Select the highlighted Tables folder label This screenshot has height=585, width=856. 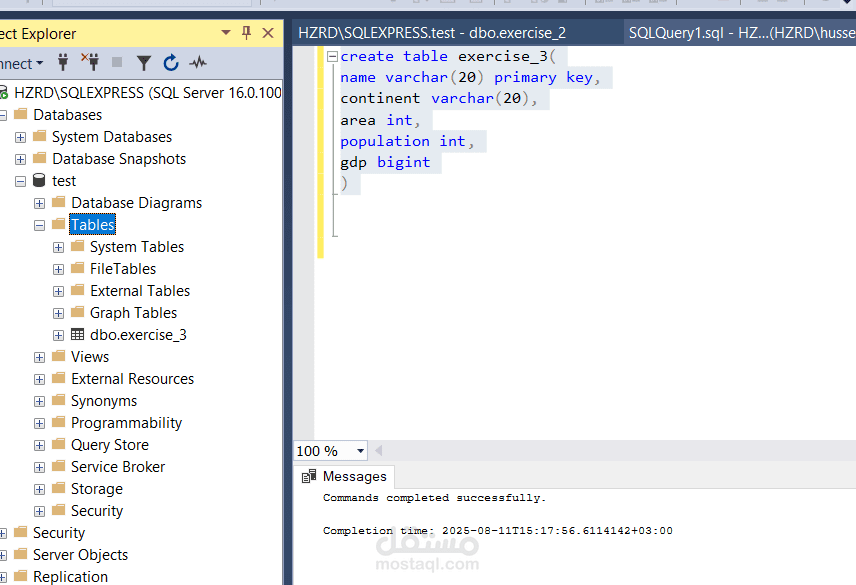(93, 225)
